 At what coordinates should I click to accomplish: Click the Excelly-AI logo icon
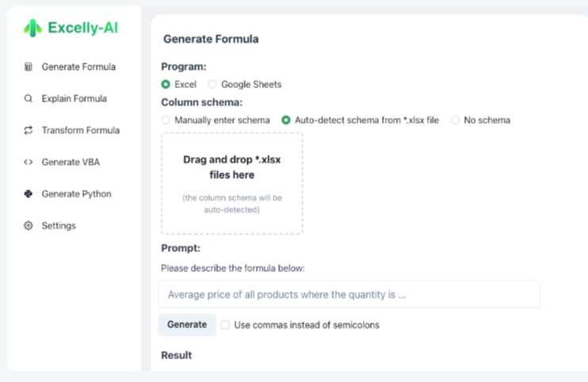pyautogui.click(x=32, y=28)
